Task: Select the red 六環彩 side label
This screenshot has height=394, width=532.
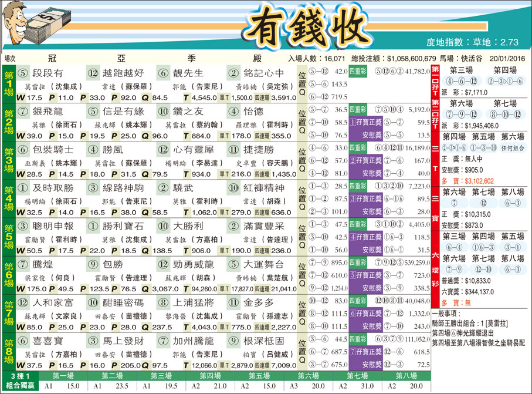Action: click(435, 268)
